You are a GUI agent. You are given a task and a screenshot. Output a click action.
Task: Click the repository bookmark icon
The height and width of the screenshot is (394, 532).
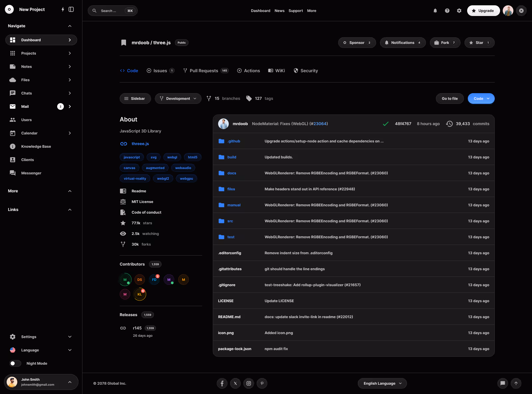(x=124, y=43)
